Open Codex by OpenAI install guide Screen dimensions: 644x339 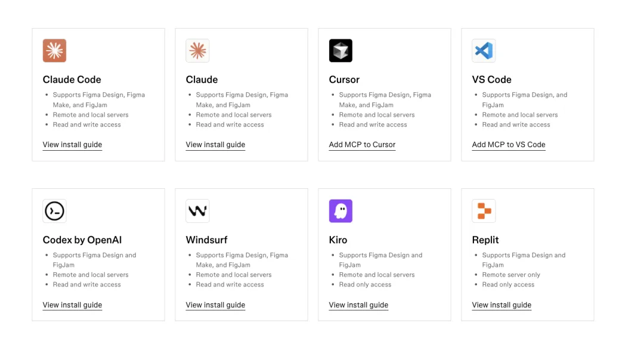[x=72, y=305]
